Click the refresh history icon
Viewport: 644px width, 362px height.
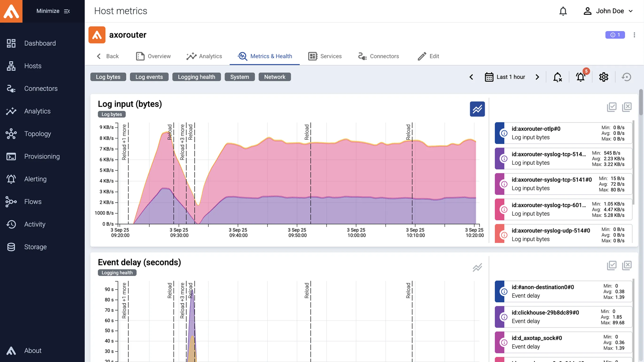pyautogui.click(x=627, y=77)
